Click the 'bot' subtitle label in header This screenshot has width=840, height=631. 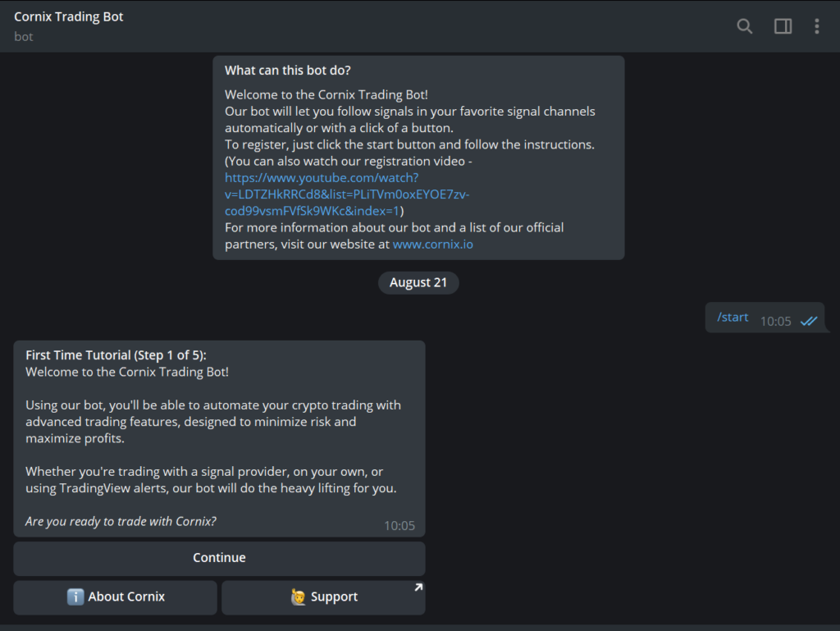point(23,36)
